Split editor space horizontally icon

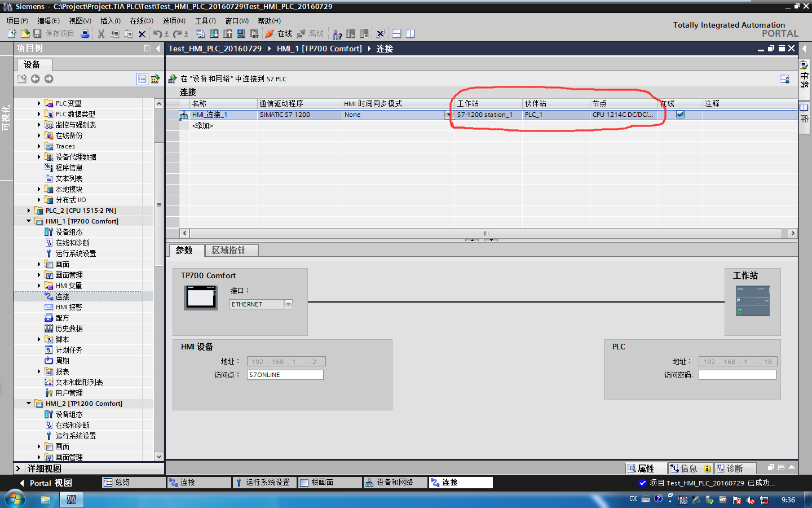[x=397, y=34]
